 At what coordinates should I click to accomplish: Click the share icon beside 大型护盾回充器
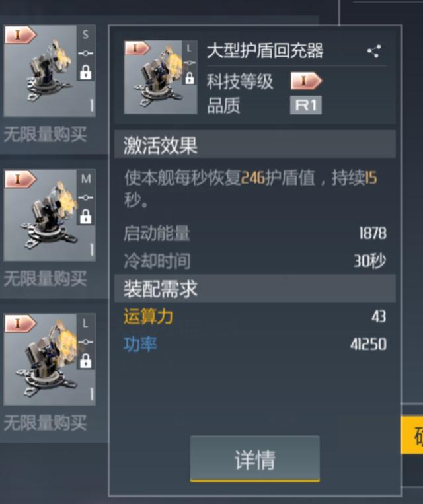pyautogui.click(x=374, y=52)
